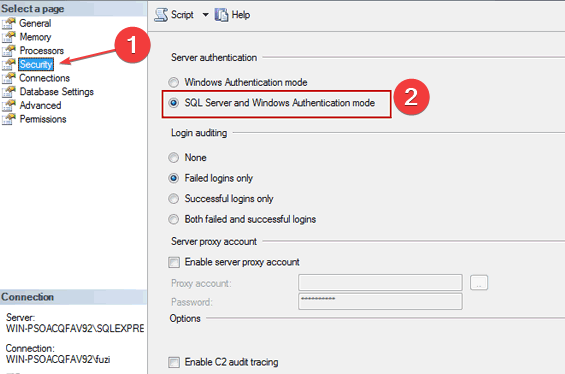
Task: Enable server proxy account checkbox
Action: pos(174,262)
